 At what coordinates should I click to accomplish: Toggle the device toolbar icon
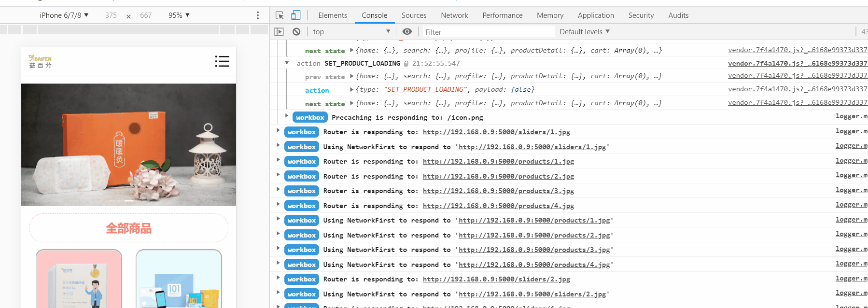(296, 15)
